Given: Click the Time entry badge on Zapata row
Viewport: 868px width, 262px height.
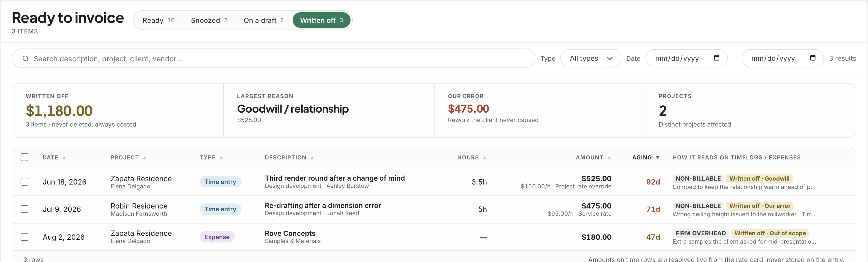Looking at the screenshot, I should tap(220, 182).
